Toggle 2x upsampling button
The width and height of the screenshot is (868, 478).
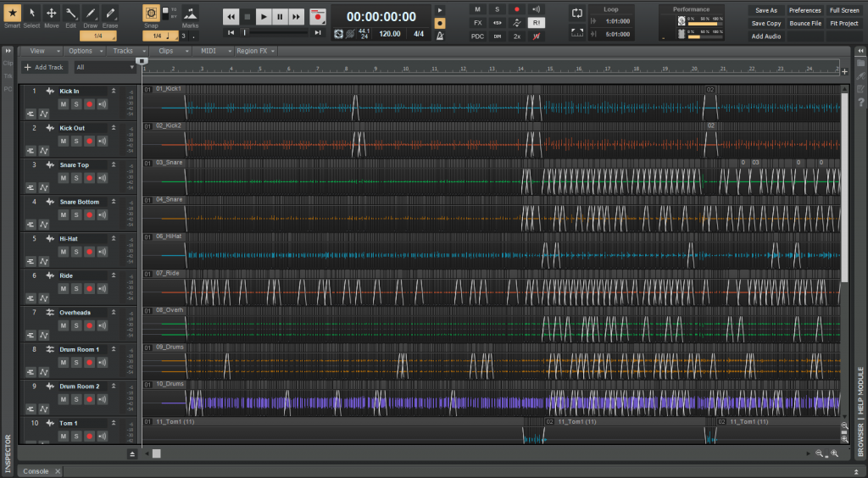516,36
